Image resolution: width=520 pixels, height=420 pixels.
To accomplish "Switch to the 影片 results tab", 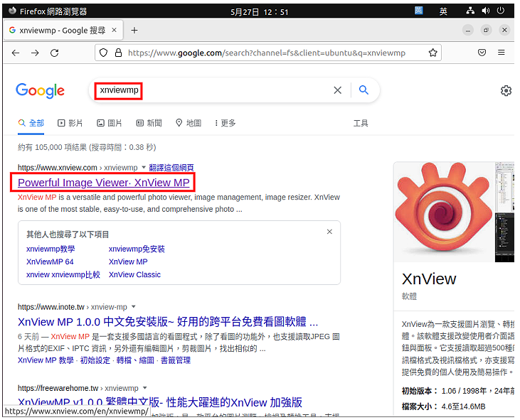I will (70, 123).
